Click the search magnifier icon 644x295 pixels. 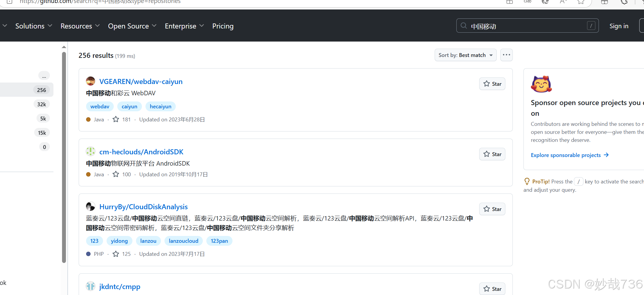click(x=463, y=26)
